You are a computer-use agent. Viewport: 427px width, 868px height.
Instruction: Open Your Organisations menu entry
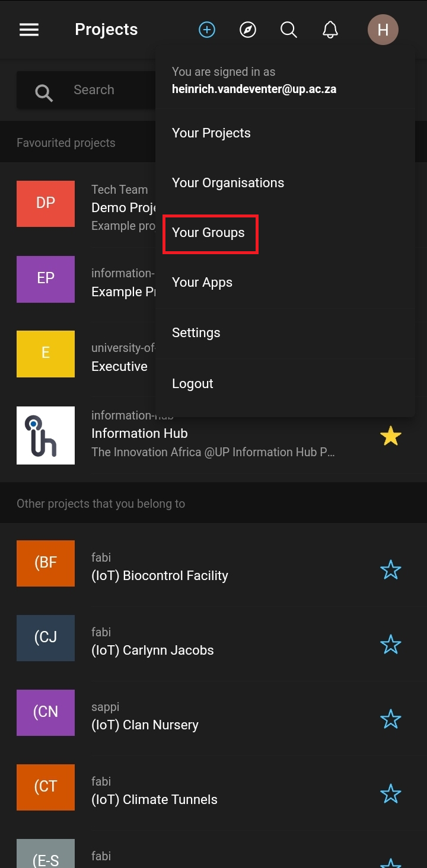coord(228,183)
